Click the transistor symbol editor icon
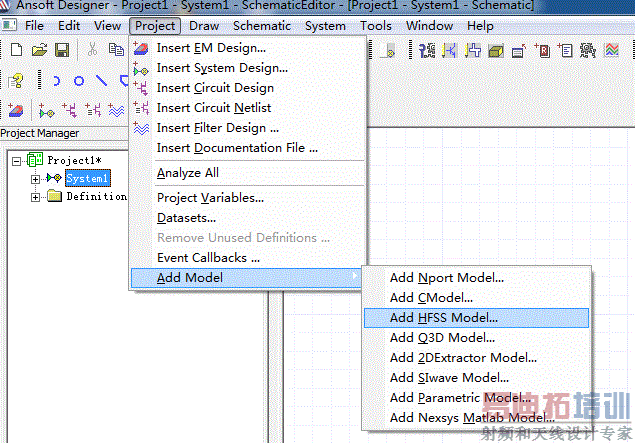 tap(449, 51)
